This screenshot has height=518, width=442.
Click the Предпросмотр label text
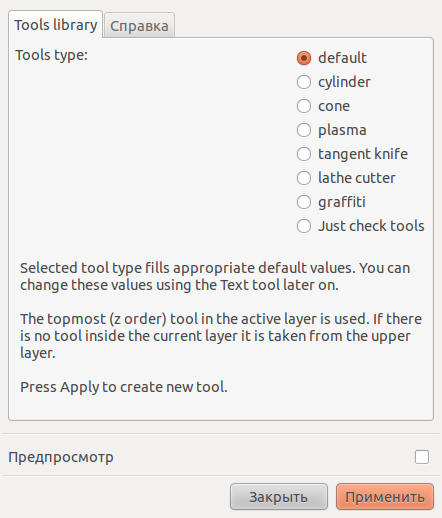61,457
